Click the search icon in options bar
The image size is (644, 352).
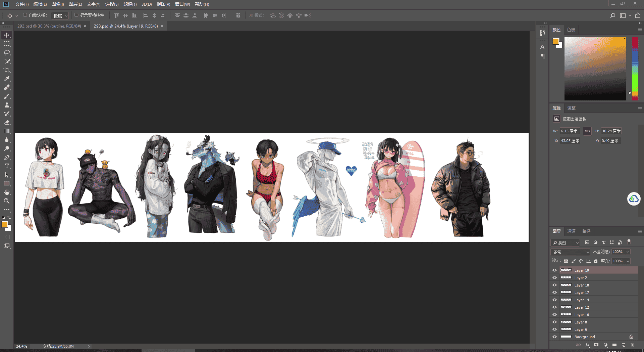pos(613,15)
